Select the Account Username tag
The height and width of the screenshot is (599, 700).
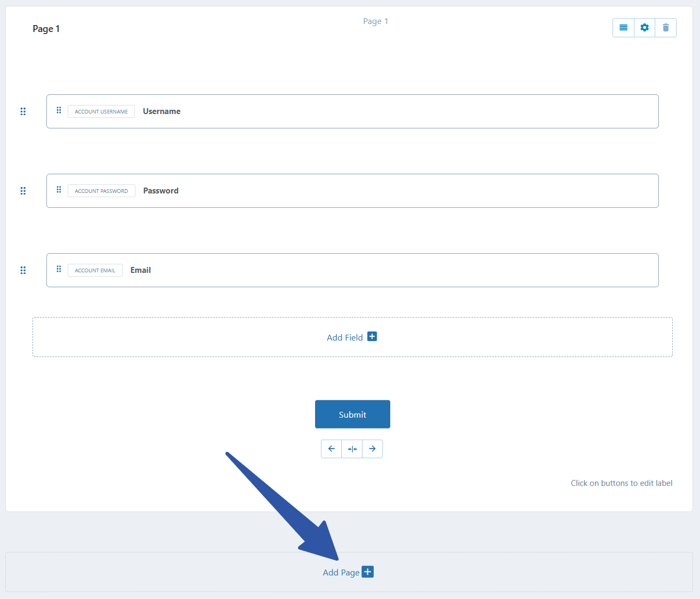pyautogui.click(x=101, y=111)
